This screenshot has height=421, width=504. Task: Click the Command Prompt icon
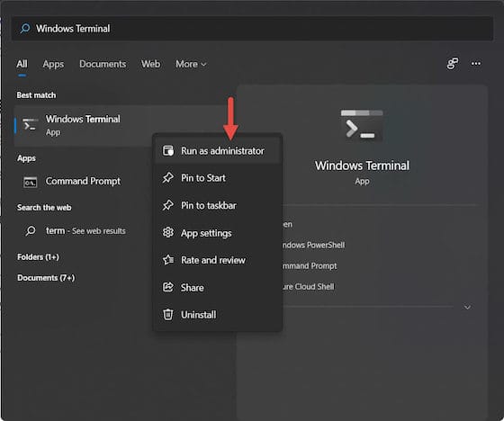pos(31,182)
